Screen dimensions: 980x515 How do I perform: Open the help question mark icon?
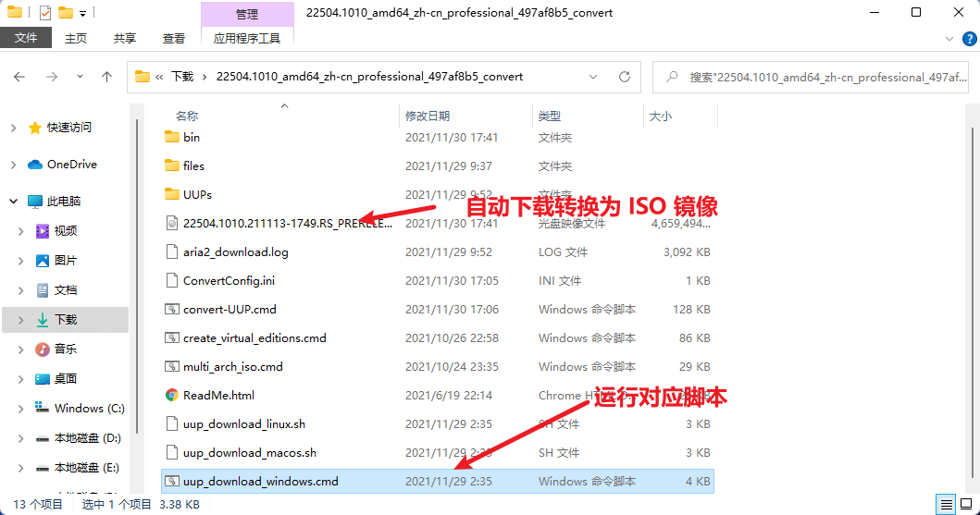click(x=970, y=39)
